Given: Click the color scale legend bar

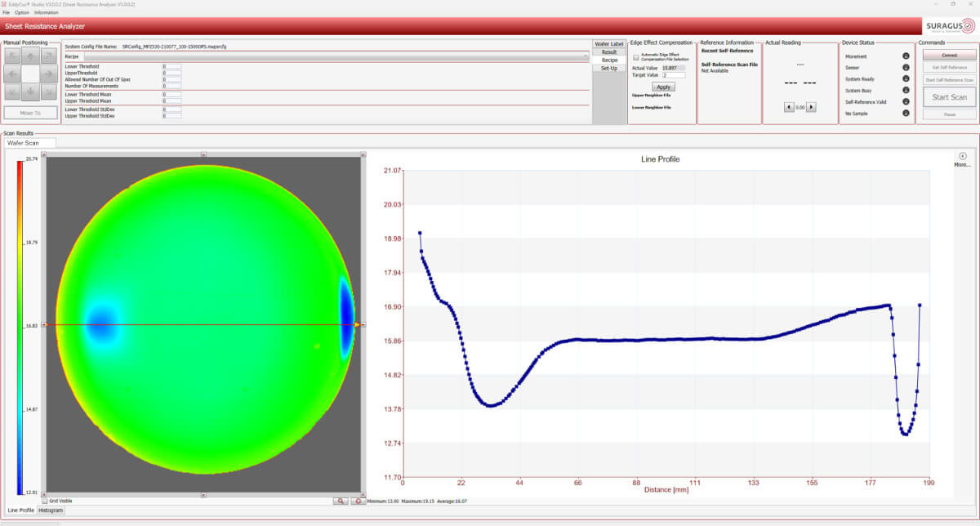Looking at the screenshot, I should (20, 327).
